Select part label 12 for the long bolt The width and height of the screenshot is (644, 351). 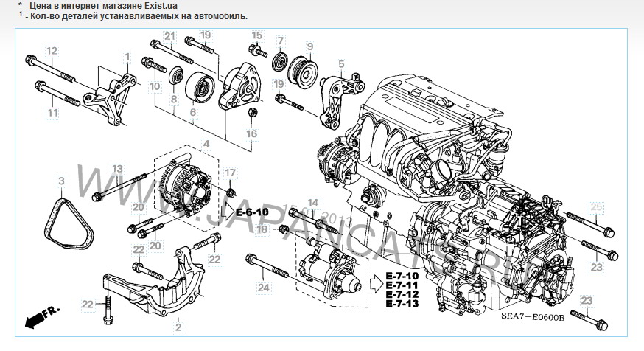click(x=52, y=52)
